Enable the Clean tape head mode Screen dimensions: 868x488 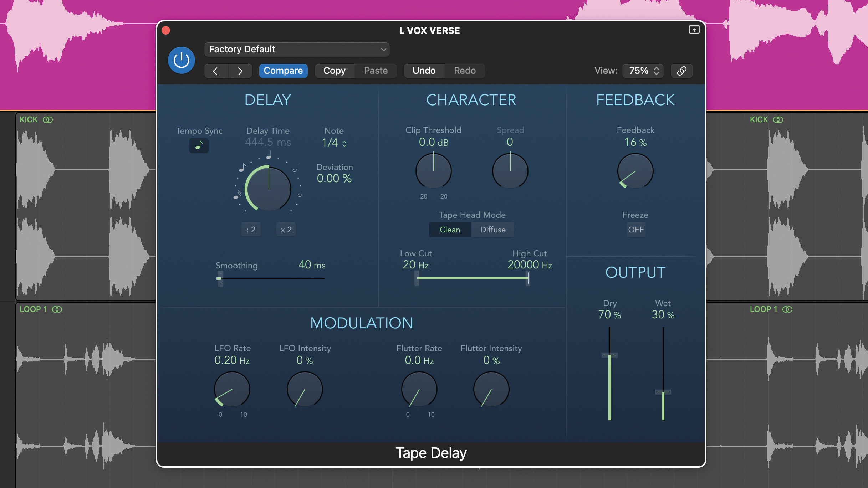449,230
